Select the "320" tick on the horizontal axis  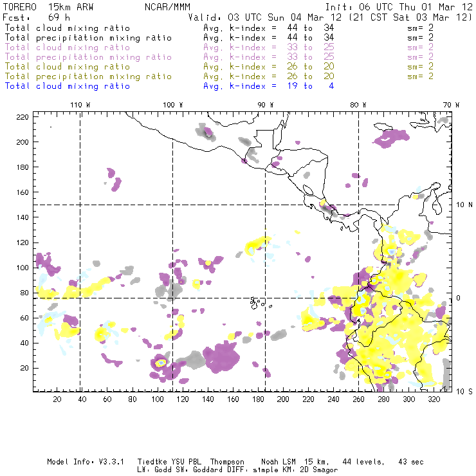click(x=434, y=399)
